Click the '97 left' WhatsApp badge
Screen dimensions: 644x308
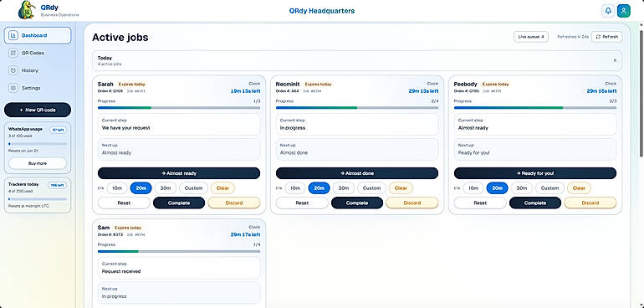click(58, 130)
